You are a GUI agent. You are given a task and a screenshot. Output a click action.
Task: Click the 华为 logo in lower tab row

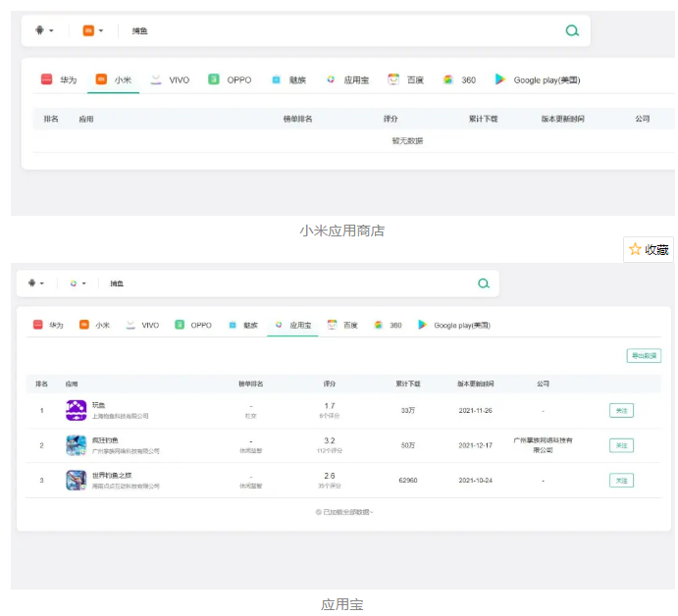point(38,325)
